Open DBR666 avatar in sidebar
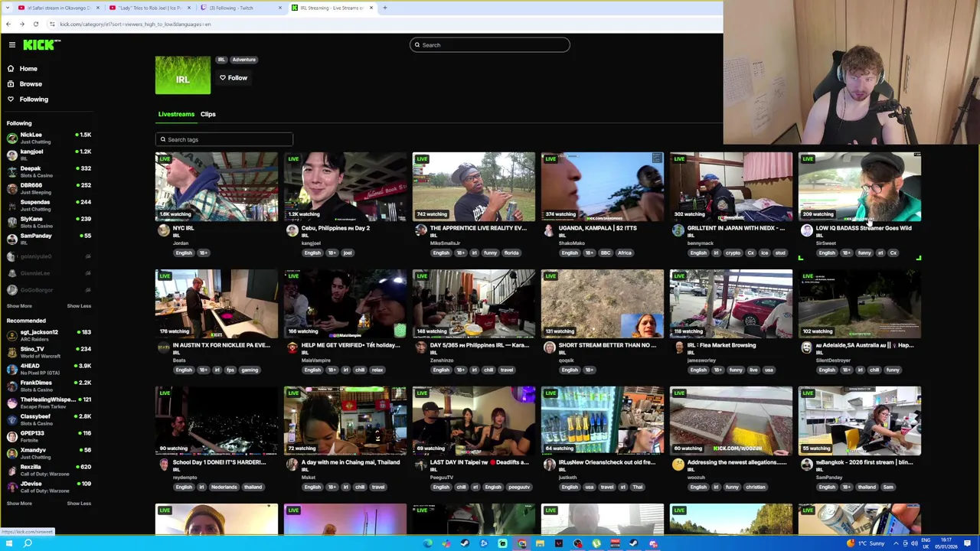 12,188
